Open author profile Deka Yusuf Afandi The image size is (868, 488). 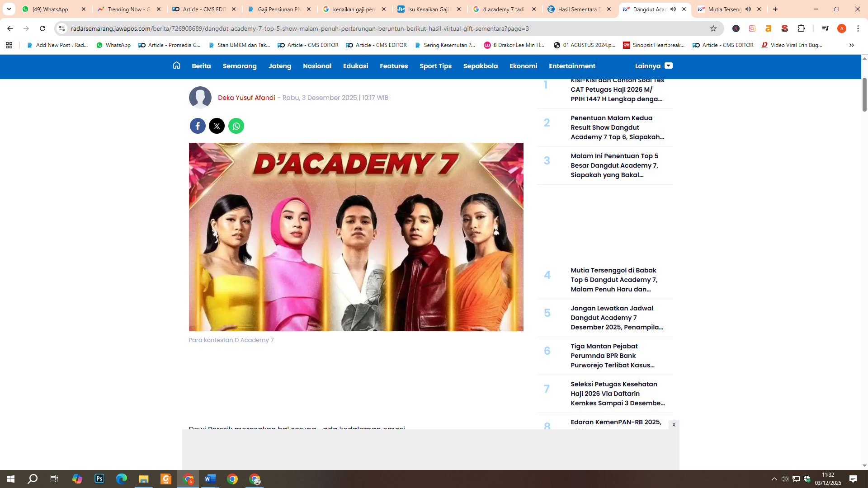coord(246,98)
